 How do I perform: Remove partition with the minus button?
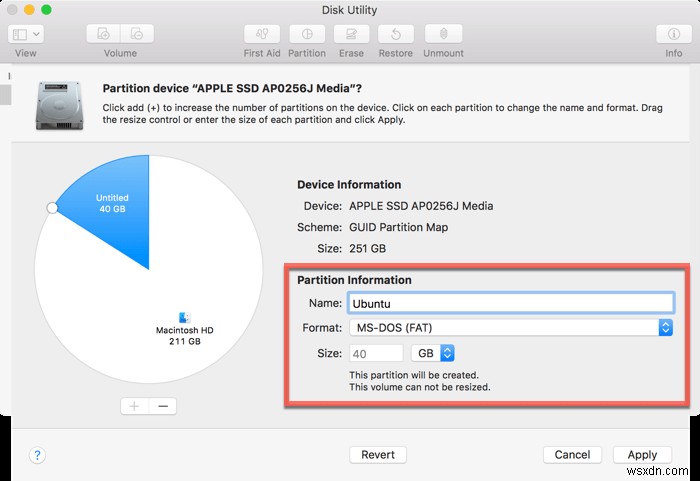point(163,406)
